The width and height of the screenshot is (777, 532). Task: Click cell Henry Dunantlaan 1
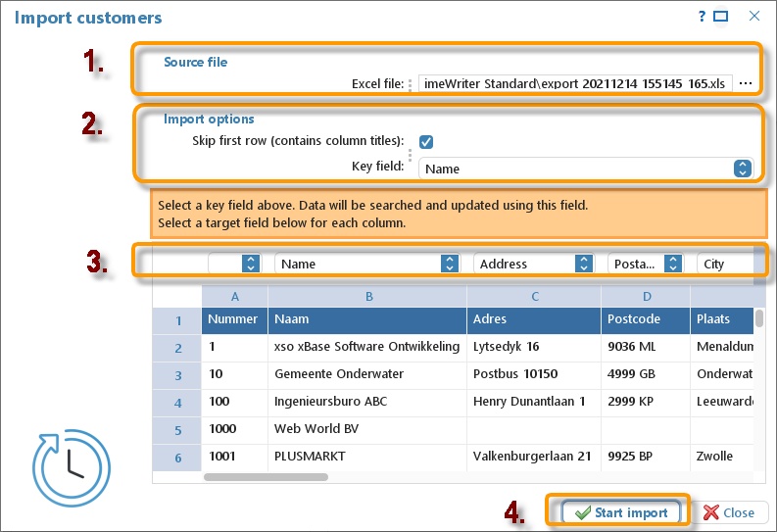tap(534, 402)
